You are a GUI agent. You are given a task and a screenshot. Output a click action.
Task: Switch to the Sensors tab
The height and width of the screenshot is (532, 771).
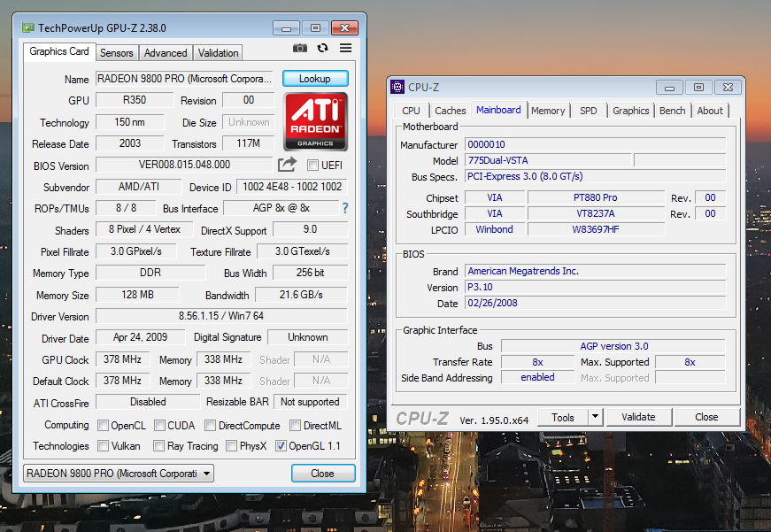coord(117,53)
